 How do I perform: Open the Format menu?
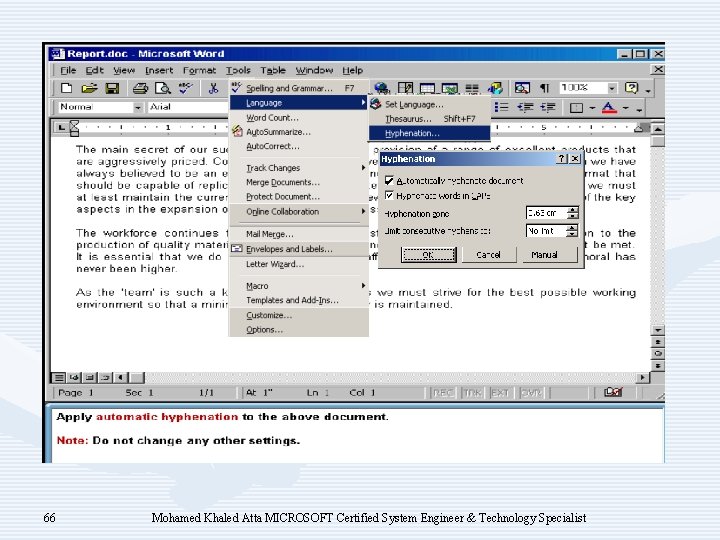[199, 70]
